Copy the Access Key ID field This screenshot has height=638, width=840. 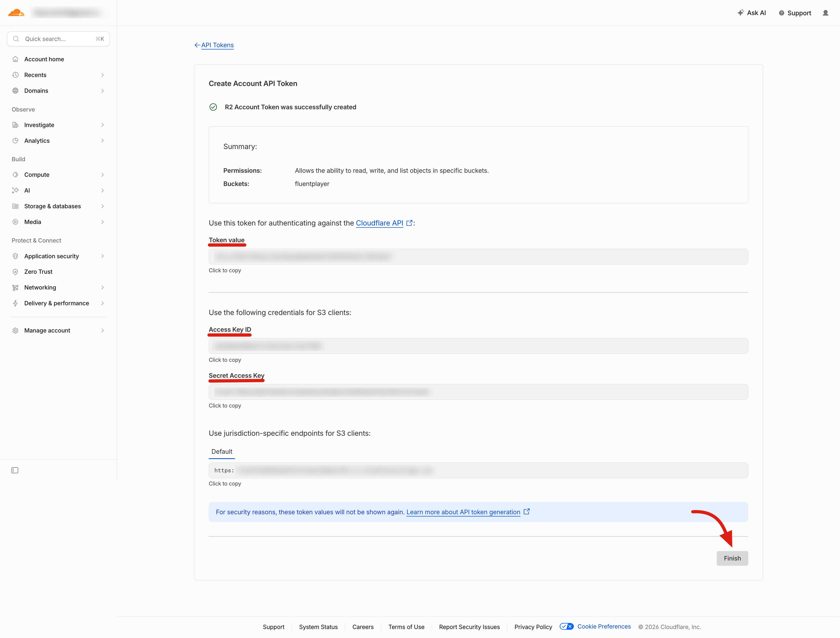478,346
